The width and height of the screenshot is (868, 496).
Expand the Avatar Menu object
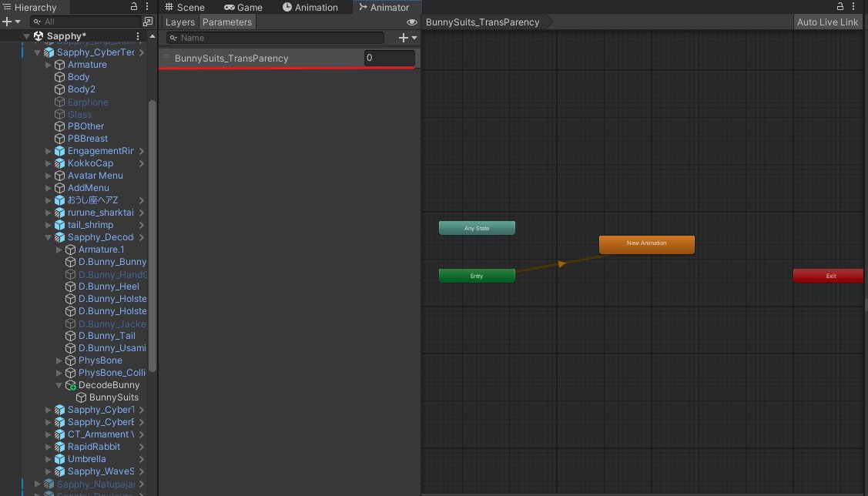tap(49, 176)
